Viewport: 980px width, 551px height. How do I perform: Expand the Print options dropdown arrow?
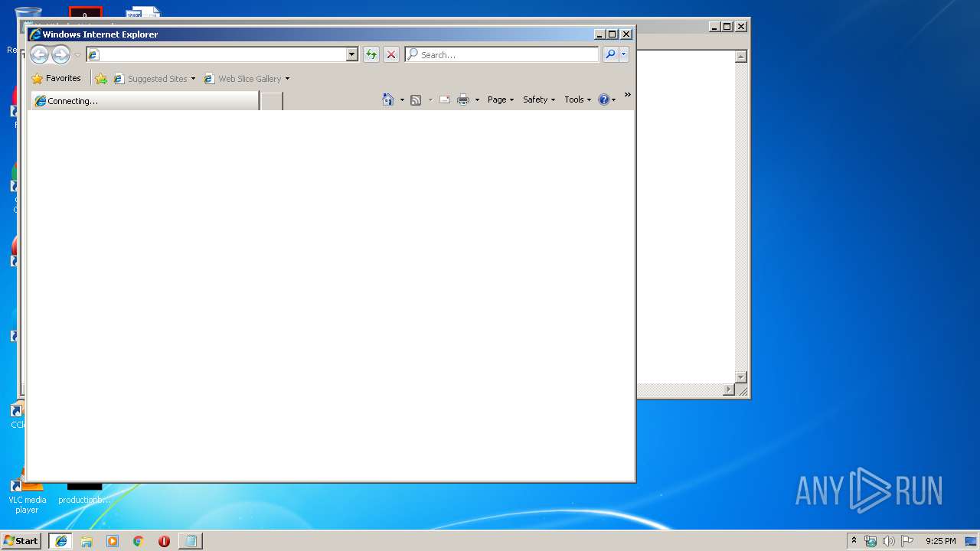click(x=477, y=100)
